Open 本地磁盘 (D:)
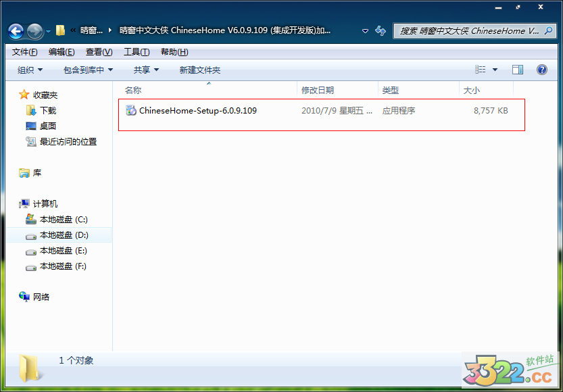Screen dimensions: 563x392 click(x=64, y=235)
